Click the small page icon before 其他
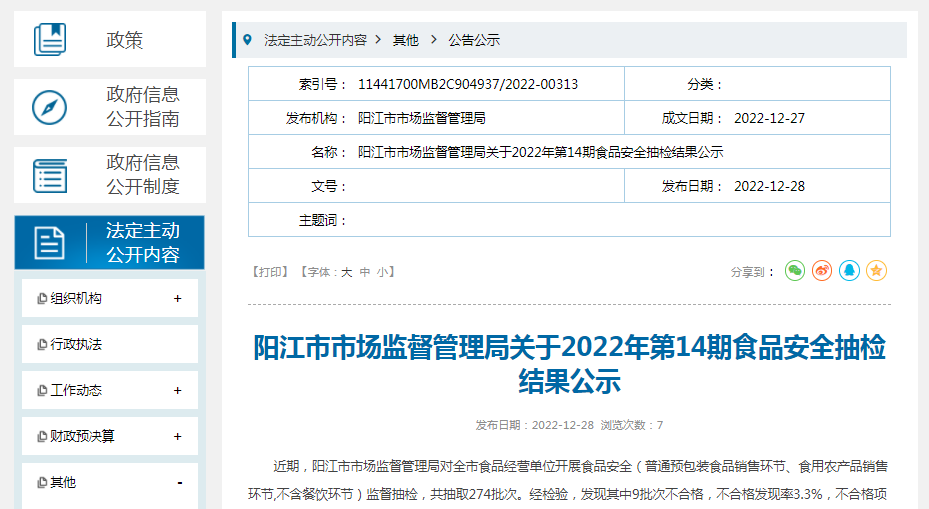This screenshot has height=509, width=929. pyautogui.click(x=42, y=482)
